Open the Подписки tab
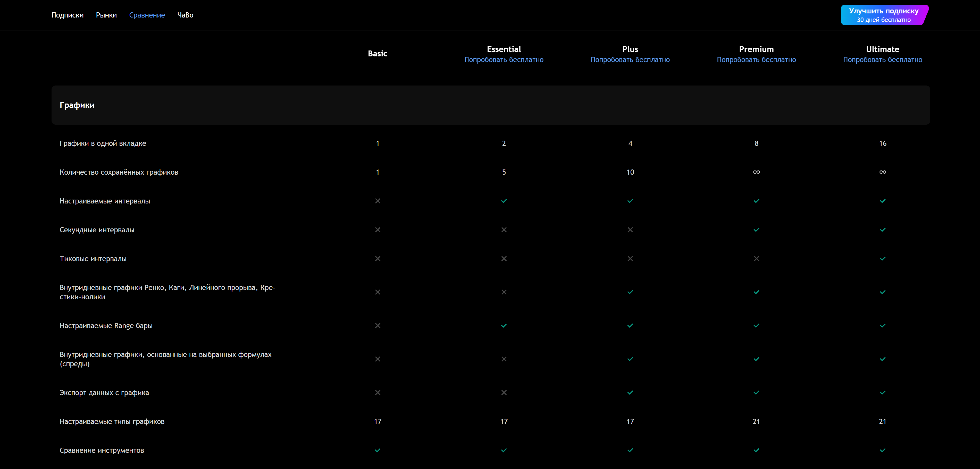This screenshot has height=469, width=980. pyautogui.click(x=67, y=15)
